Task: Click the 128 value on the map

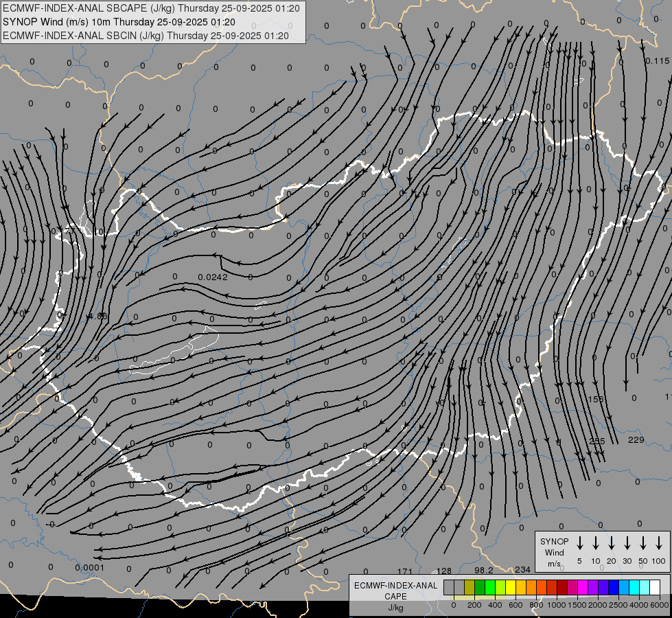Action: (x=443, y=571)
